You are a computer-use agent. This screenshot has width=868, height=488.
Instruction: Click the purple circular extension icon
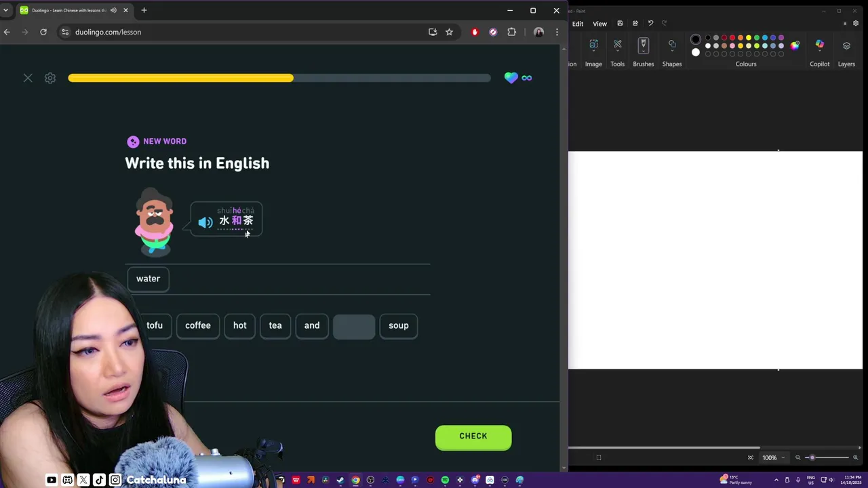point(493,32)
